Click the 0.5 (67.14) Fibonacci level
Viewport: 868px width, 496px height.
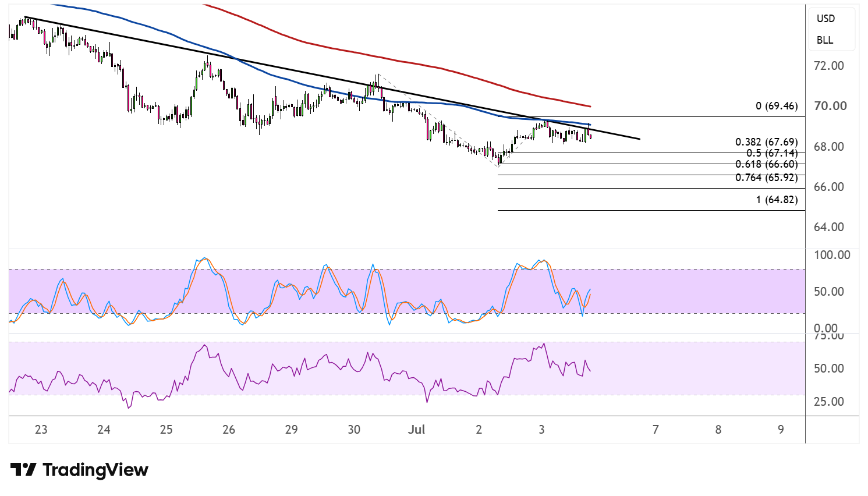772,153
